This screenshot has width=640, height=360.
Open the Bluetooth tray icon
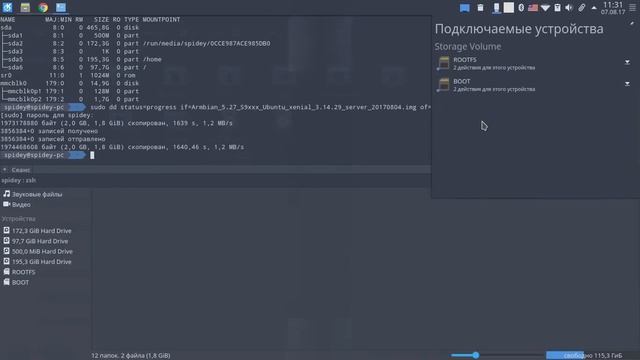(521, 7)
